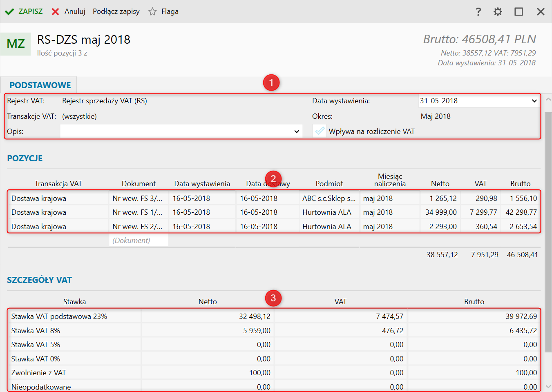Click the Flaga star icon
This screenshot has height=392, width=552.
coord(152,11)
